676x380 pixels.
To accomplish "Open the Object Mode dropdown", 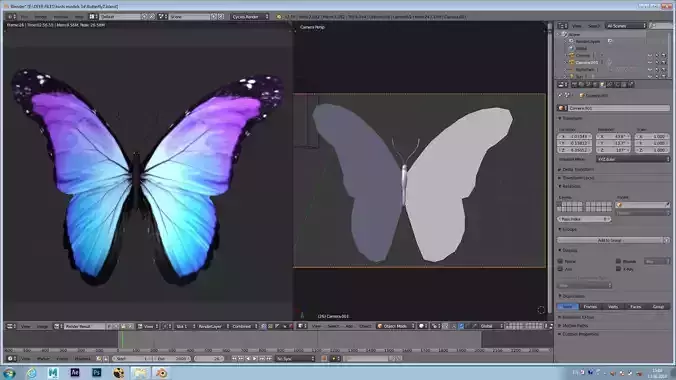I will point(396,326).
